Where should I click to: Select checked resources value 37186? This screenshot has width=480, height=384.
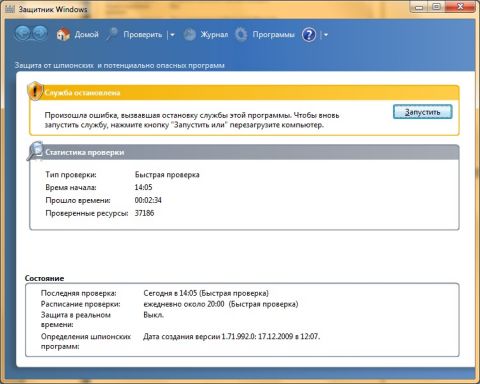tap(144, 213)
